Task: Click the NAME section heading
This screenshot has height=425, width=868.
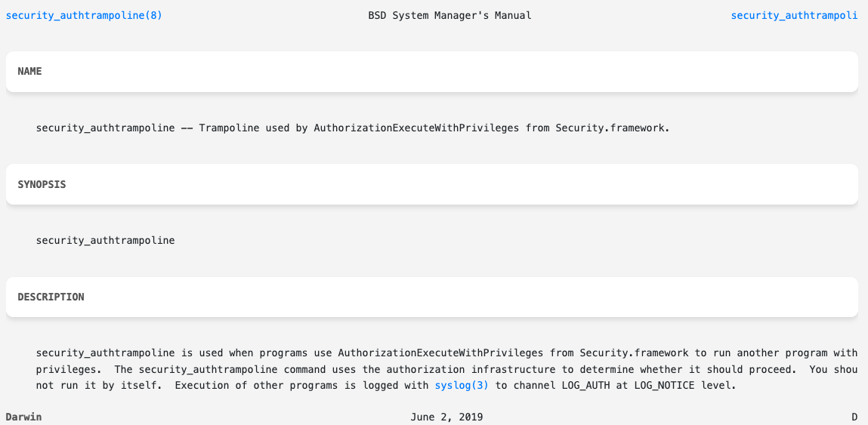Action: coord(30,71)
